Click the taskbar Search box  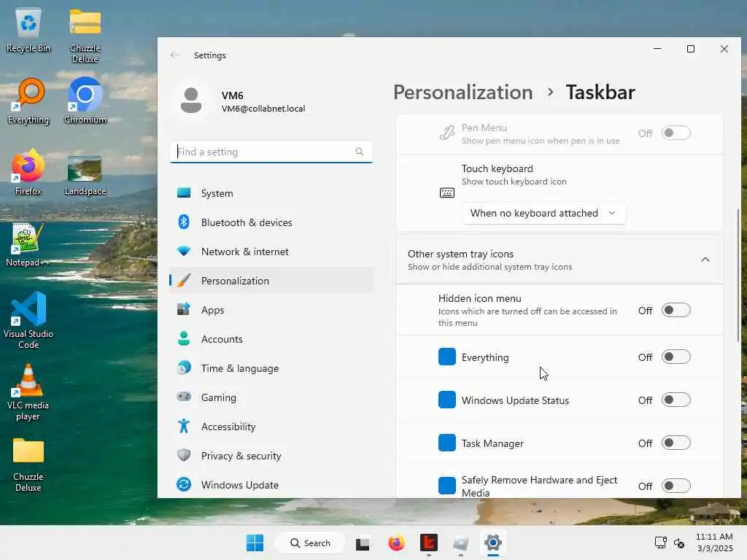(310, 542)
